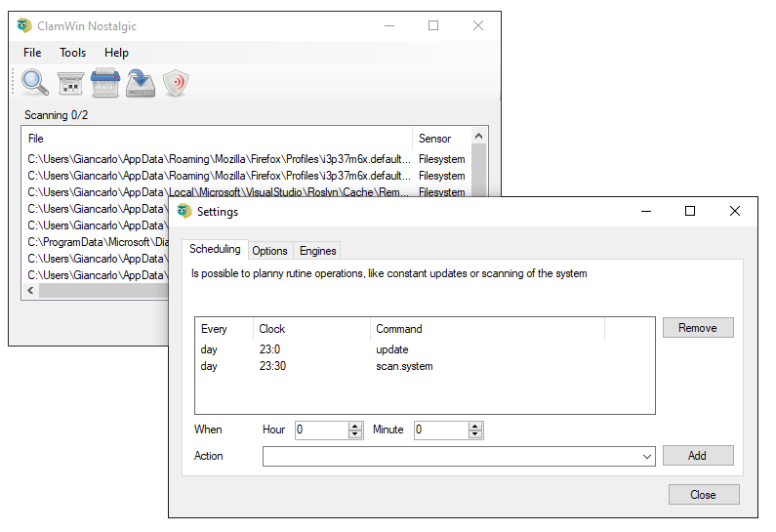The height and width of the screenshot is (532, 776).
Task: Maximize the ClamWin Nostalgic window
Action: 433,25
